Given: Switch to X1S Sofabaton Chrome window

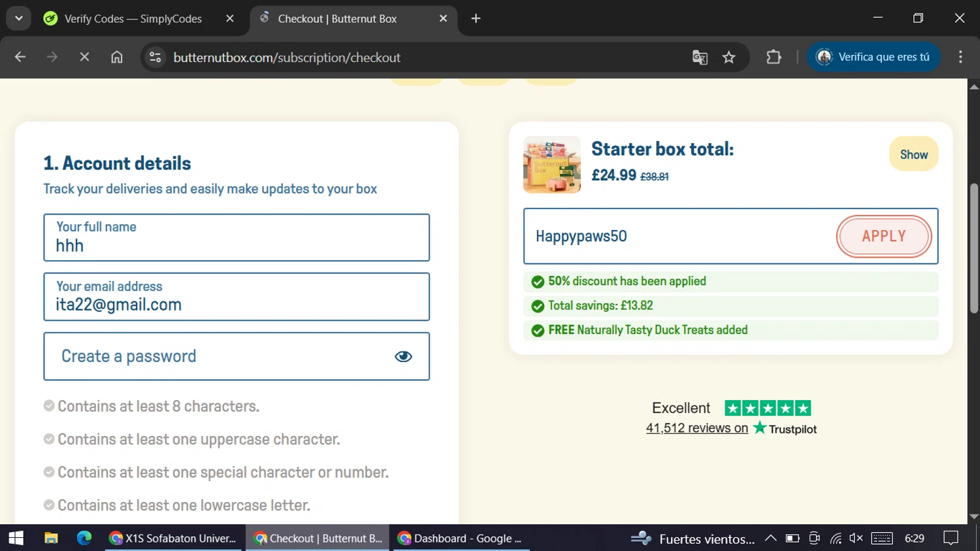Looking at the screenshot, I should (x=173, y=538).
